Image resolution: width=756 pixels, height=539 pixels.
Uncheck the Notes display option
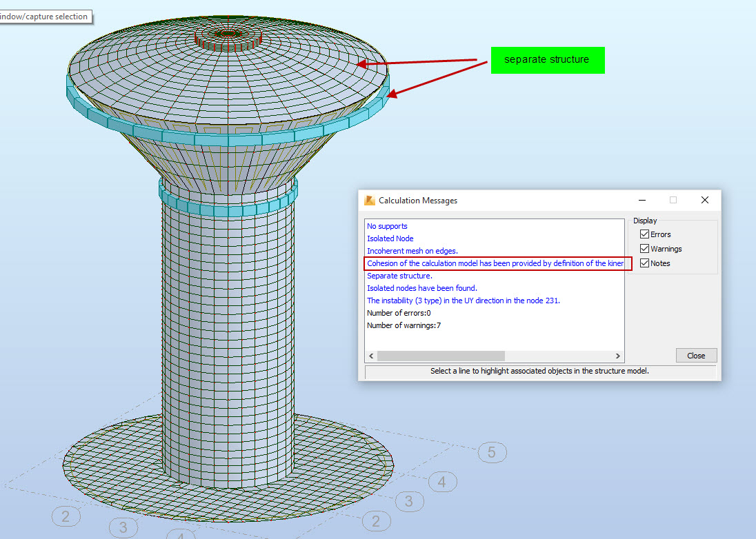point(643,263)
